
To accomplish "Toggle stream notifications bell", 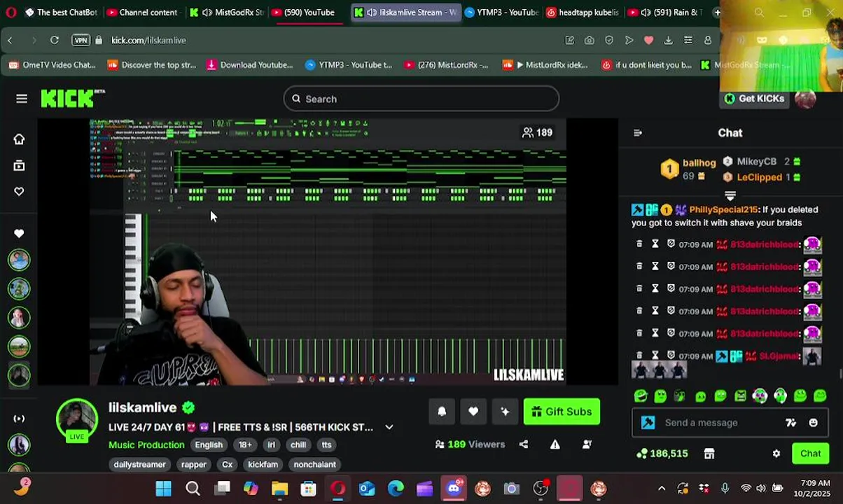I will pyautogui.click(x=442, y=412).
